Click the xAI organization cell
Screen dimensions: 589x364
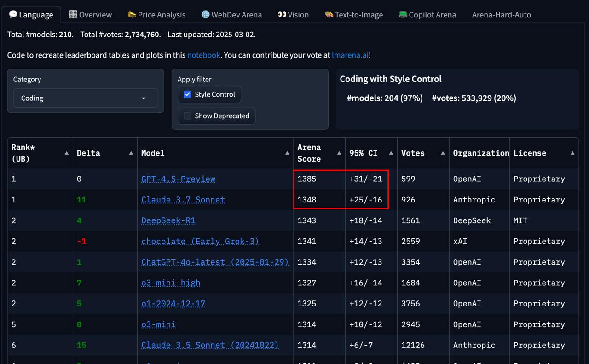pyautogui.click(x=479, y=241)
